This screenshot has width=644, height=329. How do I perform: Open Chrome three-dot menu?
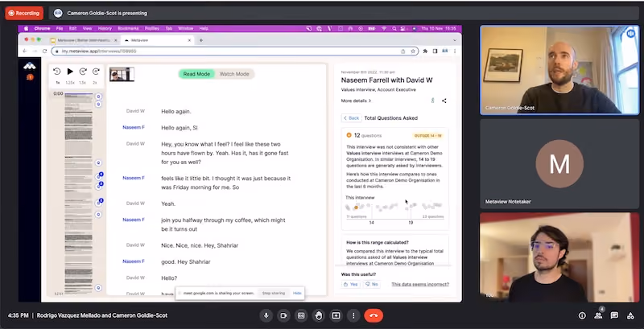coord(455,51)
